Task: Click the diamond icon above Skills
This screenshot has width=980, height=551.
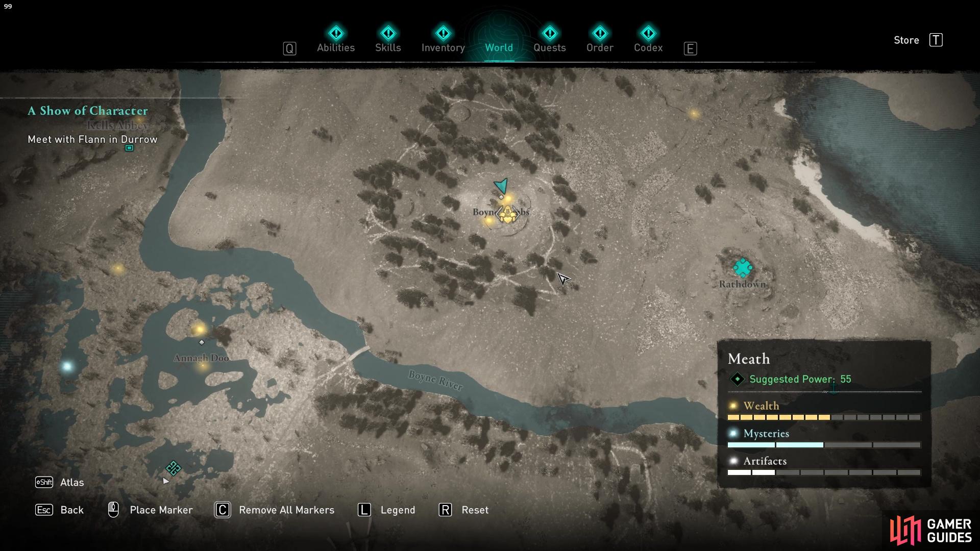Action: (x=388, y=33)
